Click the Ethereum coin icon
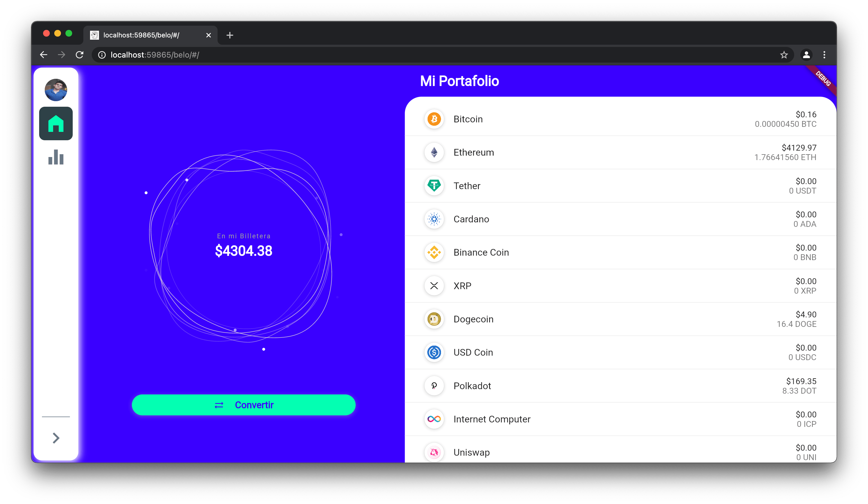The height and width of the screenshot is (504, 868). [x=434, y=153]
